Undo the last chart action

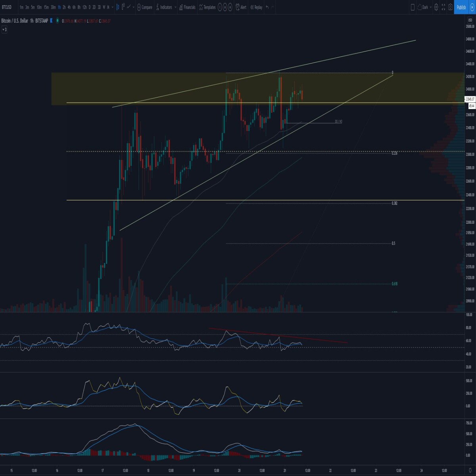tap(267, 7)
